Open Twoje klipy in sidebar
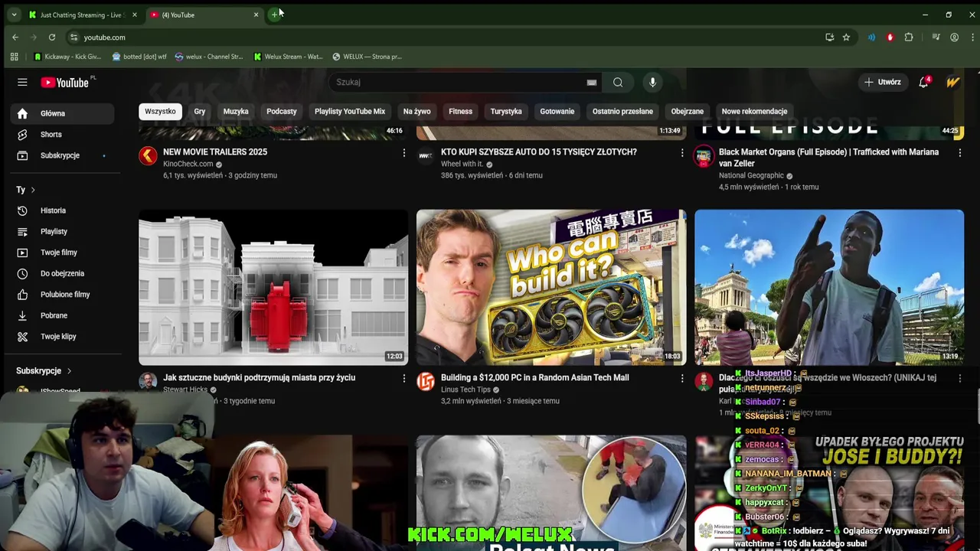The height and width of the screenshot is (551, 980). [x=62, y=337]
